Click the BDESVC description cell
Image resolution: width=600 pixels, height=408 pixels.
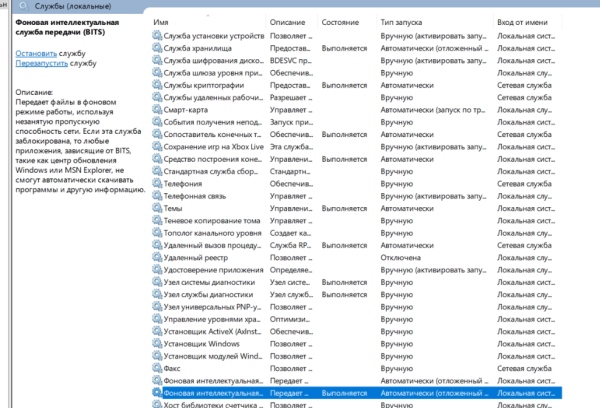coord(290,60)
